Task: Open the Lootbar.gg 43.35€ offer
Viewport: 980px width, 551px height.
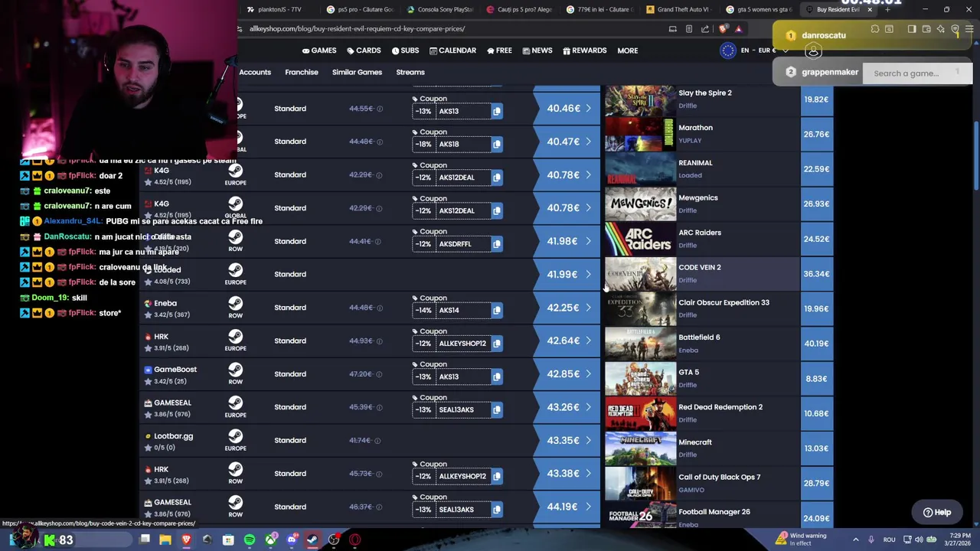Action: pyautogui.click(x=567, y=440)
